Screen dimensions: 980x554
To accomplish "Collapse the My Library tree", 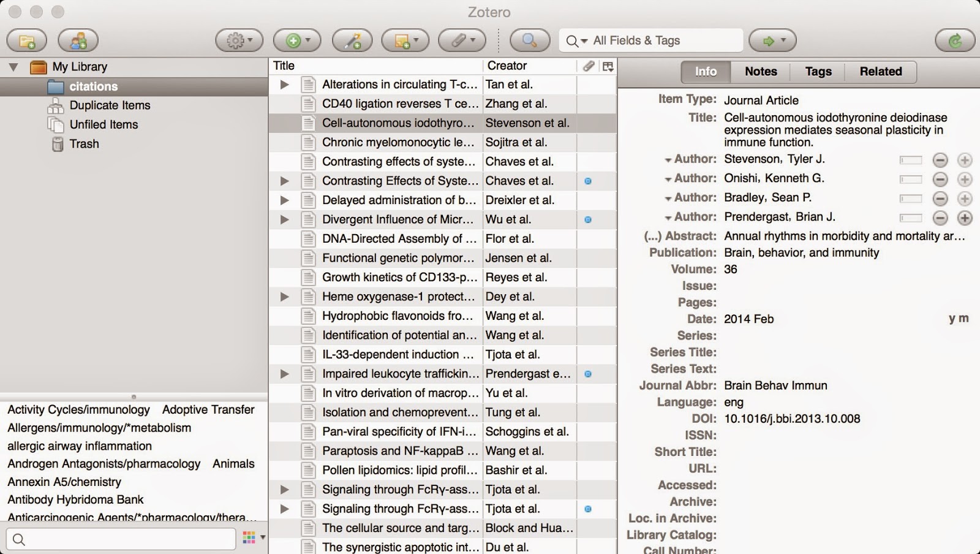I will coord(13,67).
